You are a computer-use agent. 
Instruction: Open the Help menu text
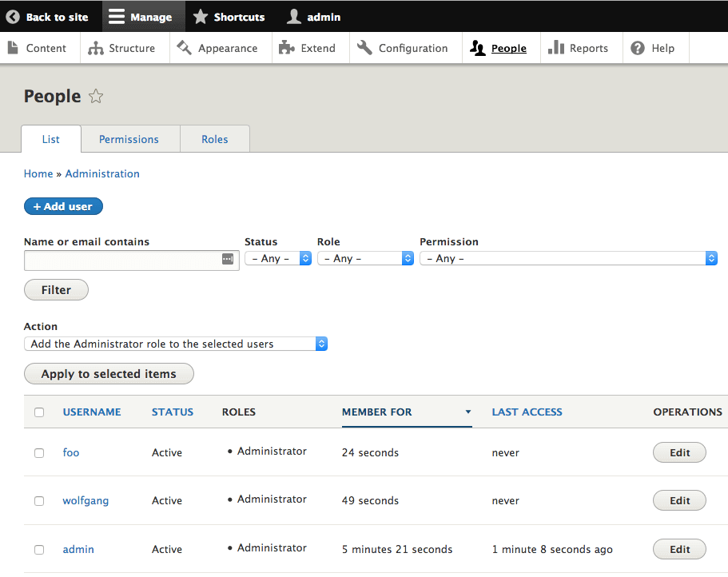(x=663, y=48)
